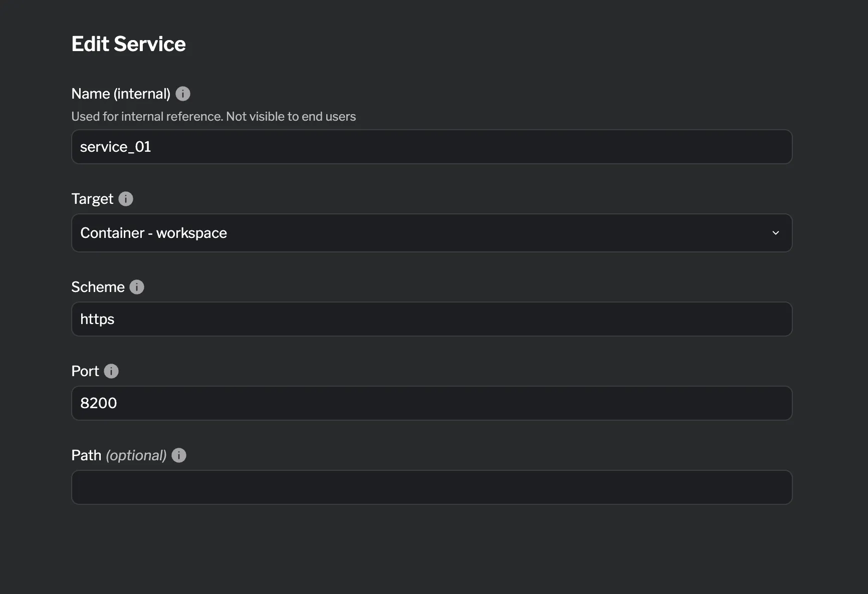This screenshot has height=594, width=868.
Task: Click the info icon next to Name (internal)
Action: coord(183,93)
